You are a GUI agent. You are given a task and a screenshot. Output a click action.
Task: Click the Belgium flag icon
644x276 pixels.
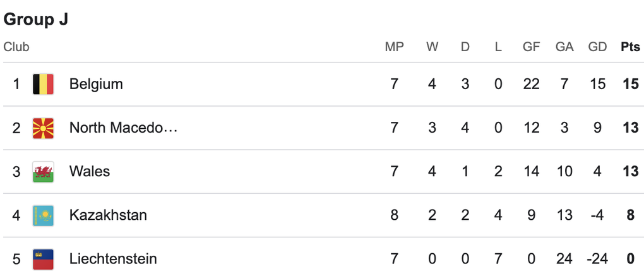coord(43,84)
